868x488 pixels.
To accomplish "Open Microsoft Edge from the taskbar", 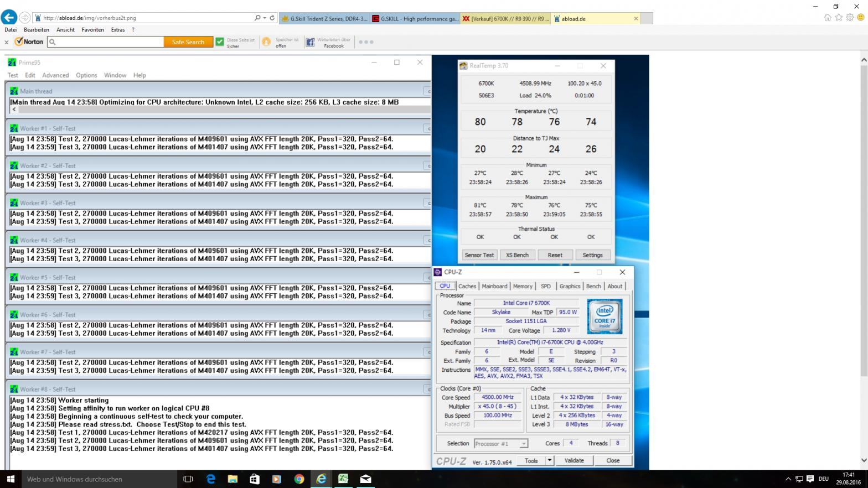I will [210, 479].
